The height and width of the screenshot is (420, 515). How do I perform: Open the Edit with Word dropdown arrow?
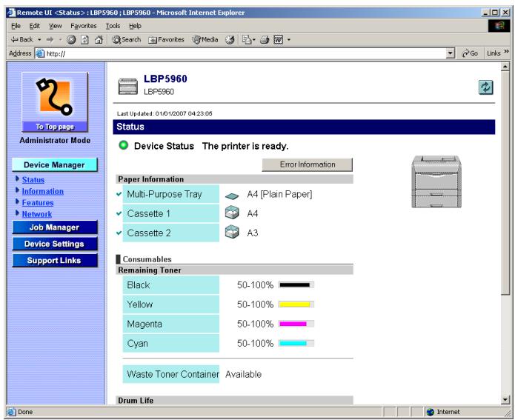[289, 40]
